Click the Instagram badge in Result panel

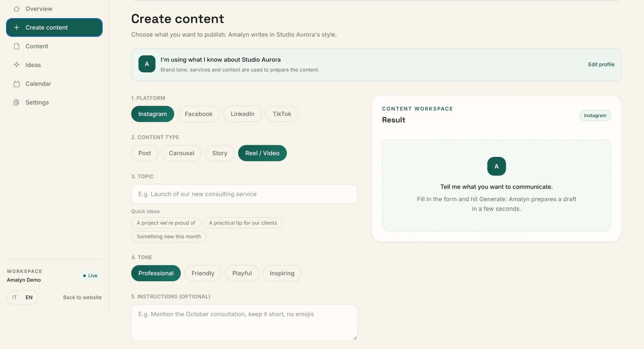595,116
